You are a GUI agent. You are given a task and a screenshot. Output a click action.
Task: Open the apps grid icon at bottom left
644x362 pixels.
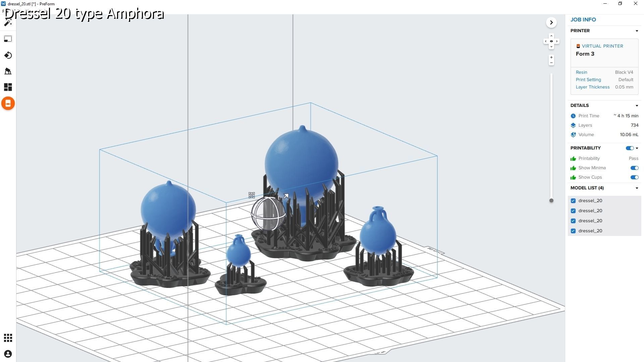[8, 338]
